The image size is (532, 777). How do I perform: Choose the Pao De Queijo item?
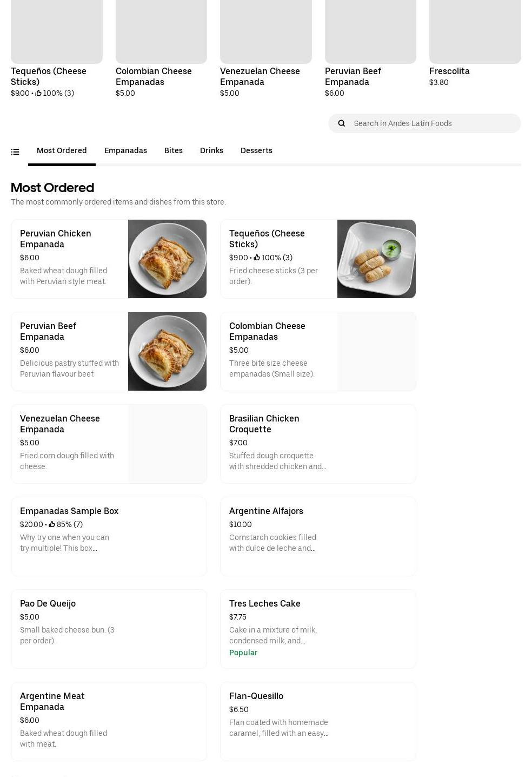coord(109,629)
